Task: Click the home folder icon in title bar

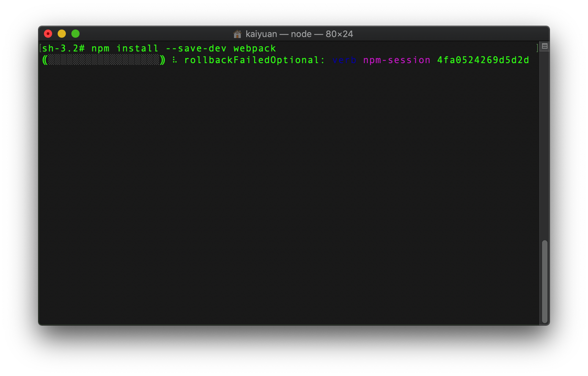Action: 237,34
